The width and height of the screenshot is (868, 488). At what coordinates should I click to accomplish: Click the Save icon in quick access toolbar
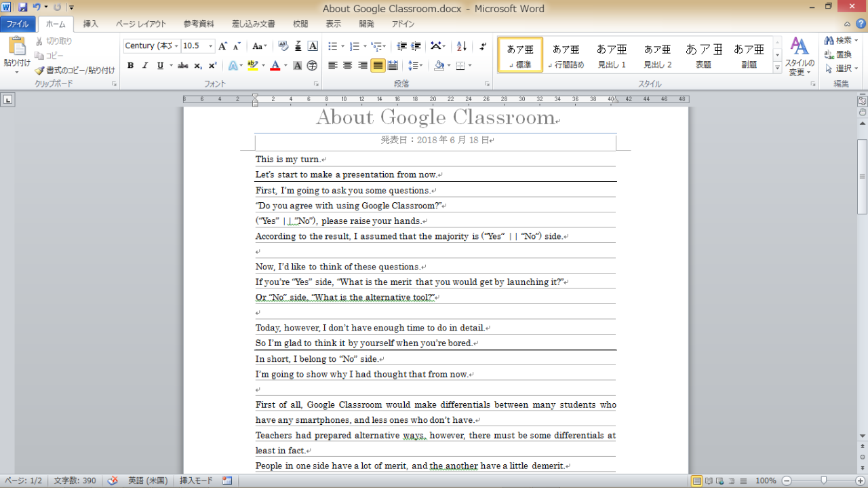click(23, 7)
